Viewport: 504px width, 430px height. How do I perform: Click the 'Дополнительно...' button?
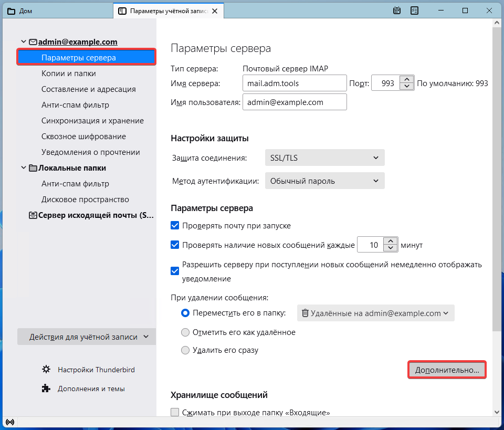pos(447,370)
